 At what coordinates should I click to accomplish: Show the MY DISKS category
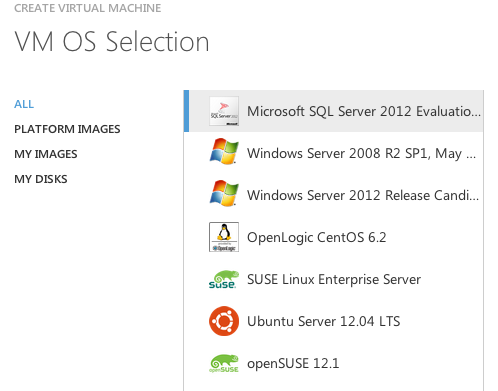coord(41,179)
